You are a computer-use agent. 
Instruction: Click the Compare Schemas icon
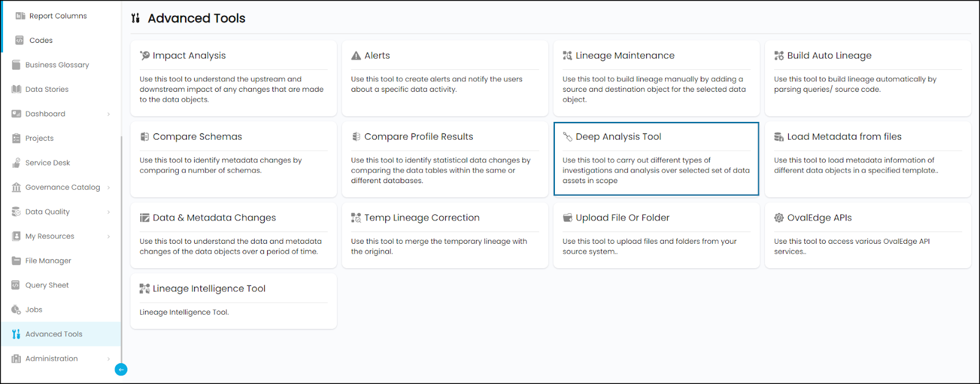[145, 137]
